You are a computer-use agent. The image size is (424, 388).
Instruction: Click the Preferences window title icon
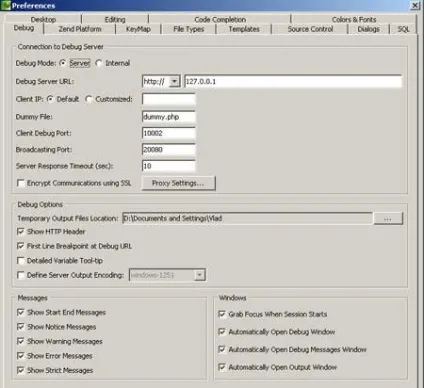tap(6, 5)
